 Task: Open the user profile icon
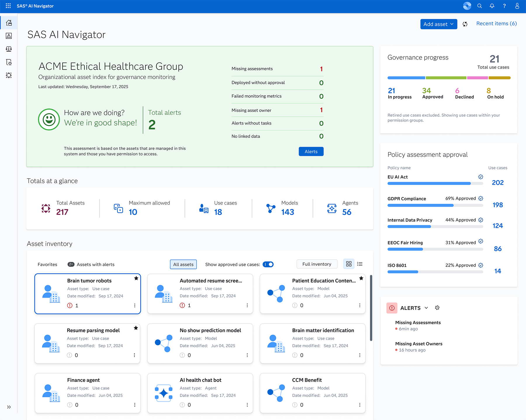pyautogui.click(x=517, y=6)
